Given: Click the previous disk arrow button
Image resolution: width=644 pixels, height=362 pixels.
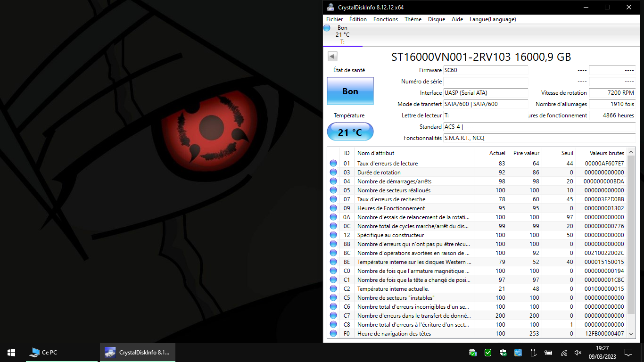Looking at the screenshot, I should click(332, 57).
